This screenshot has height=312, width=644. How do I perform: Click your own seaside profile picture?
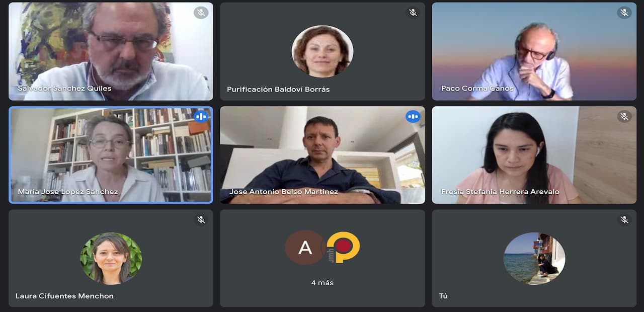point(534,258)
